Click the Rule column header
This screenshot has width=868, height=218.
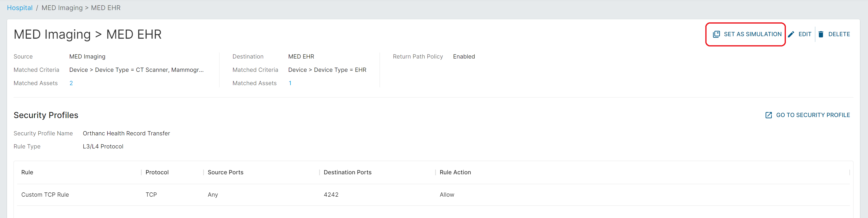(27, 172)
